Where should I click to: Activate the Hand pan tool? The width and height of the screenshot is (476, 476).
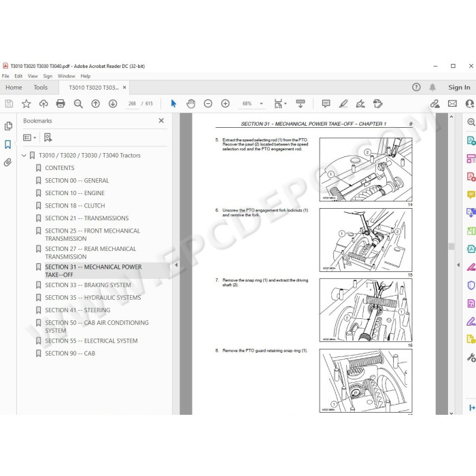(x=190, y=104)
